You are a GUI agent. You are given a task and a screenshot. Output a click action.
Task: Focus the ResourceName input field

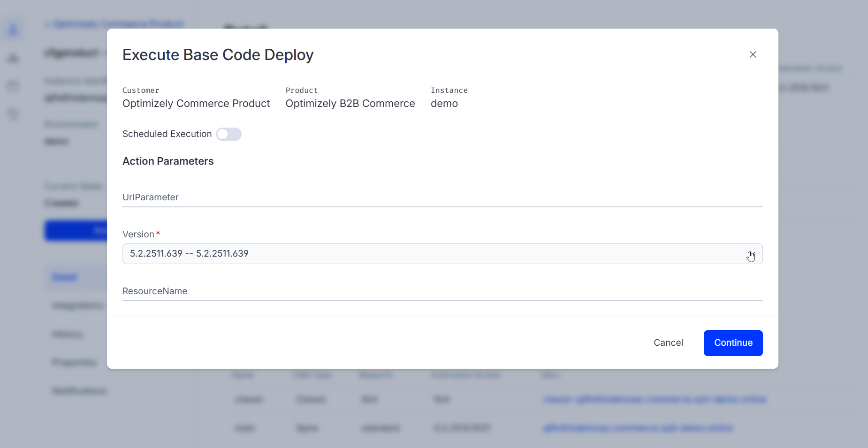point(442,291)
